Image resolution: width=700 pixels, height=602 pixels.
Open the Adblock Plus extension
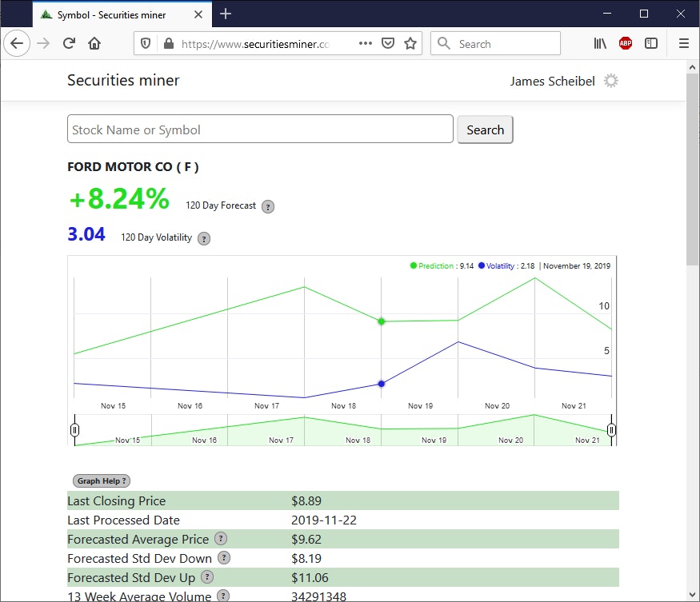point(626,43)
